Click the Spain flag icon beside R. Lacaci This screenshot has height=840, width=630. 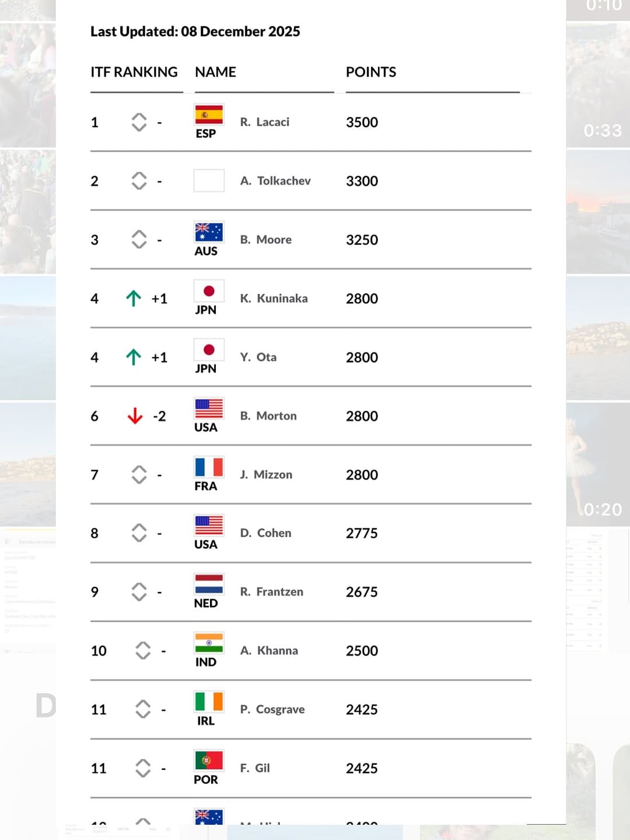[x=209, y=115]
